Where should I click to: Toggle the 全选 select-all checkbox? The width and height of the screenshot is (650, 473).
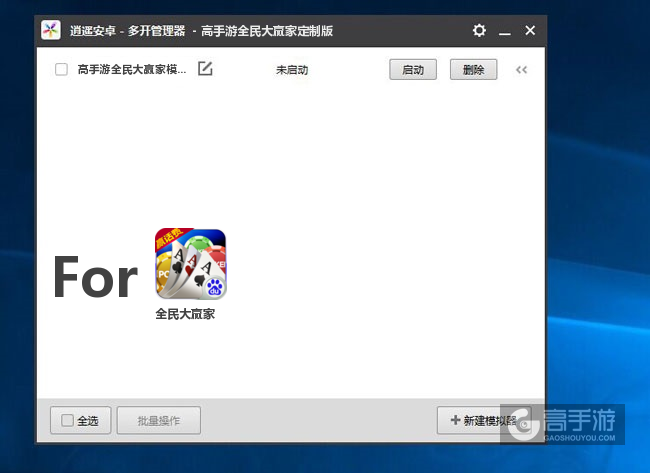tap(67, 421)
